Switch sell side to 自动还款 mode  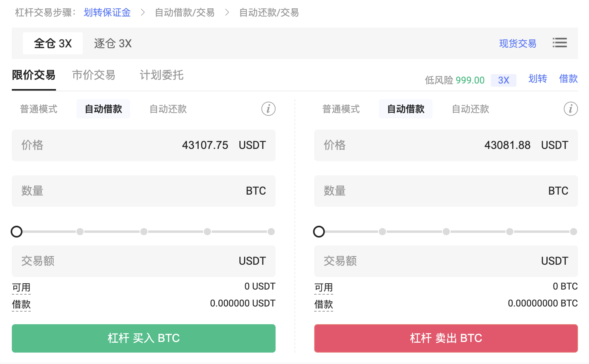[x=470, y=109]
